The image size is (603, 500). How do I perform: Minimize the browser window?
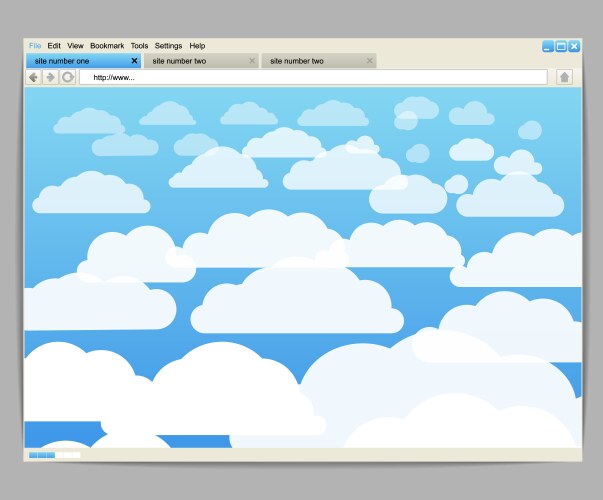coord(548,46)
